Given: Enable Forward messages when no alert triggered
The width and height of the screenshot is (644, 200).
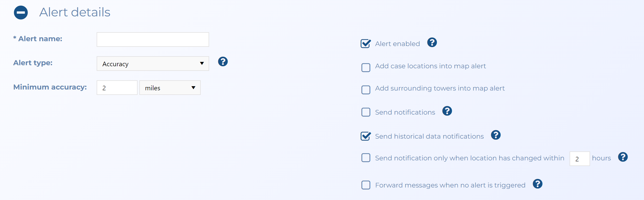Looking at the screenshot, I should [x=366, y=185].
